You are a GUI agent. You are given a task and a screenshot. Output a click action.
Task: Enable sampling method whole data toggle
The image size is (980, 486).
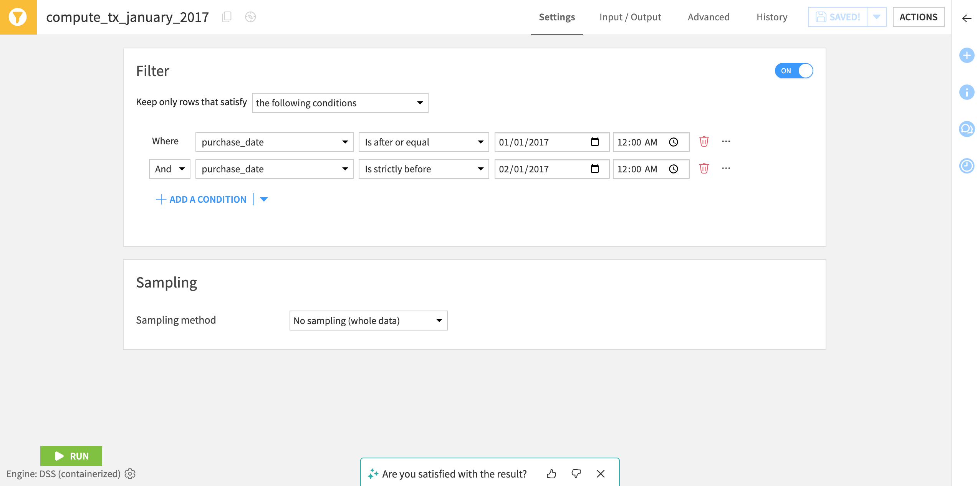coord(368,320)
